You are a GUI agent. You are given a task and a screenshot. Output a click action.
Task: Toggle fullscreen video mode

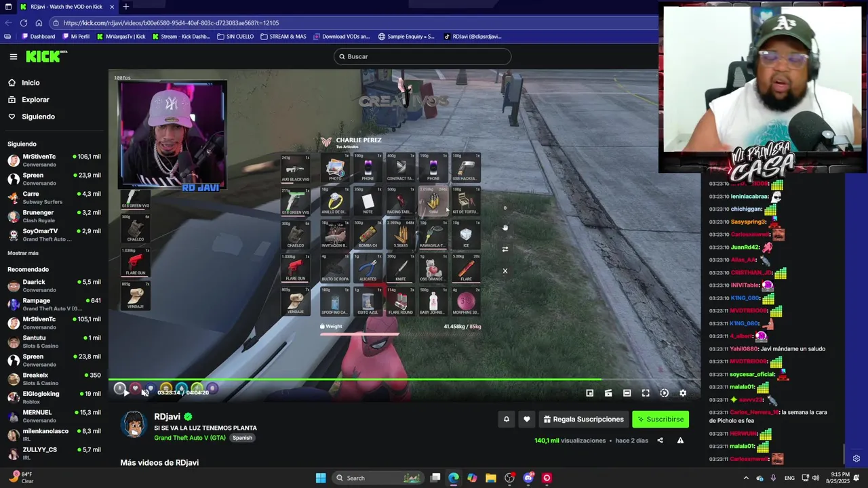(646, 393)
